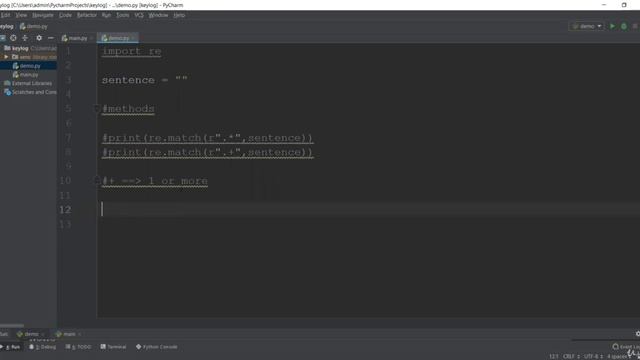Click the locate/scroll-from-source icon in Project panel
The image size is (640, 360).
13,38
